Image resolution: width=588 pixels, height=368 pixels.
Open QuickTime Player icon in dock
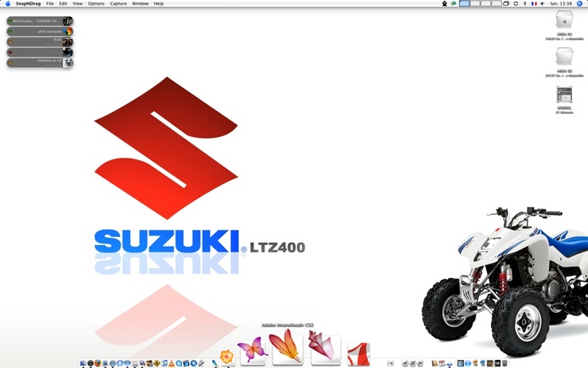(179, 363)
